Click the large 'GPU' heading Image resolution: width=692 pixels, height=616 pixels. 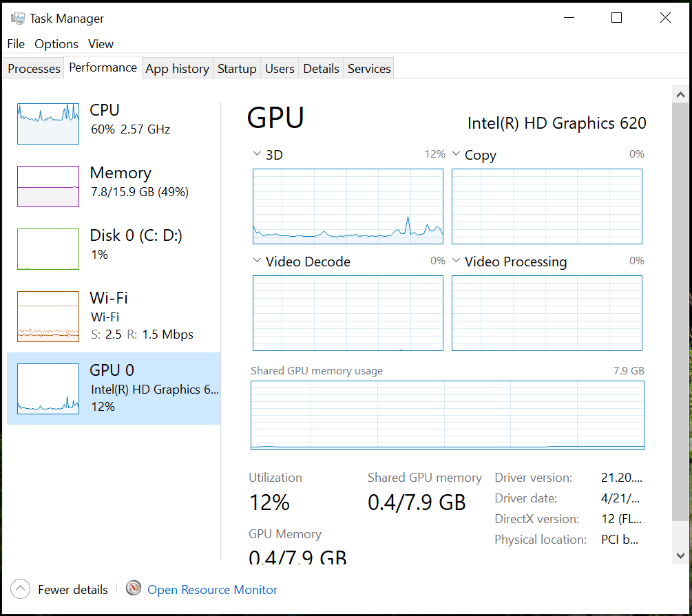click(275, 118)
